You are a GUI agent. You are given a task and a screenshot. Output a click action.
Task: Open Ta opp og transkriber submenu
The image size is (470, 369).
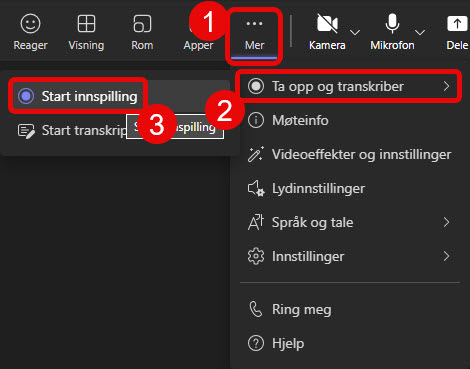coord(350,86)
